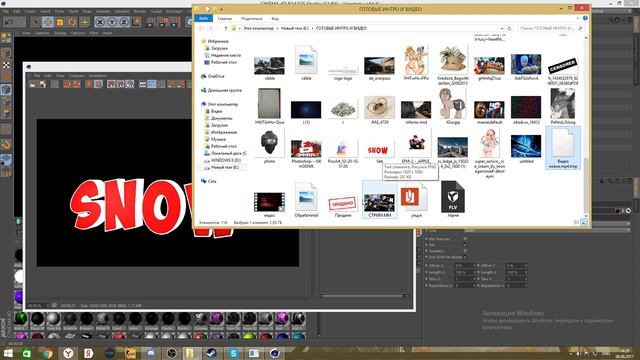Click the Up arrow in Explorer navigation bar
Image resolution: width=640 pixels, height=360 pixels.
(226, 28)
